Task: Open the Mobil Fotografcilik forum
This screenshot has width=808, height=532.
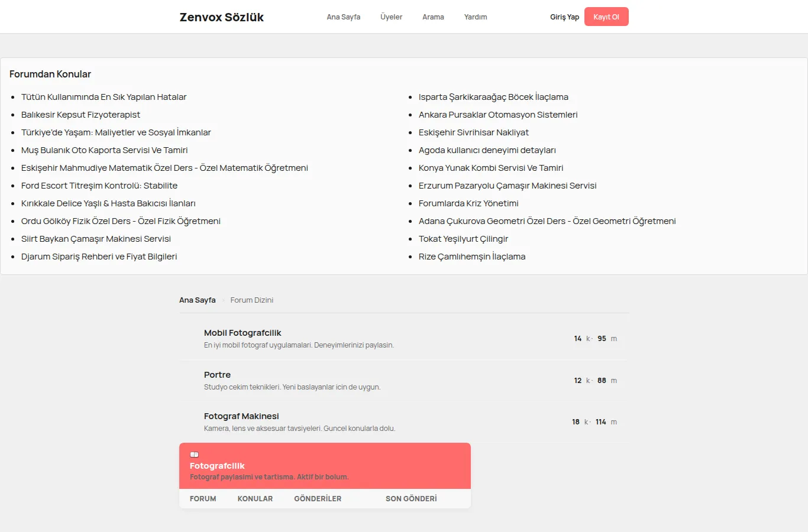Action: pos(243,333)
